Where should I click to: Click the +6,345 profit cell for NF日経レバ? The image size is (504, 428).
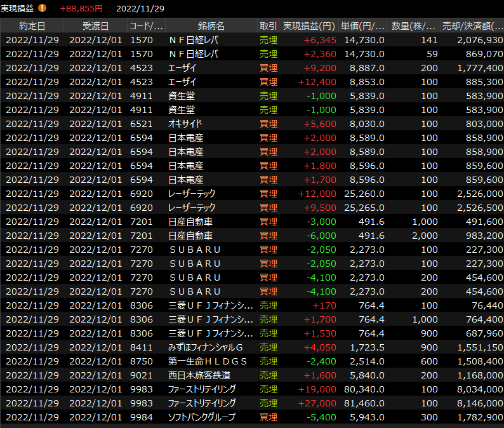pyautogui.click(x=319, y=40)
